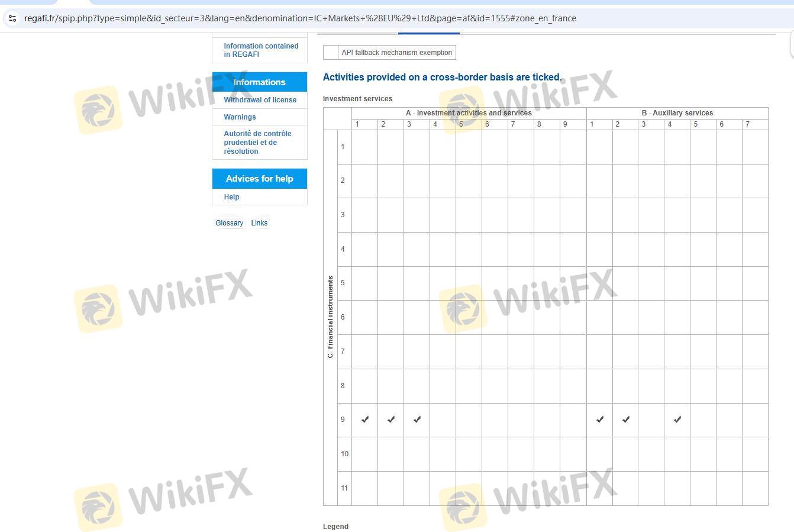The height and width of the screenshot is (532, 794).
Task: Open the Withdrawal of license link
Action: [260, 100]
